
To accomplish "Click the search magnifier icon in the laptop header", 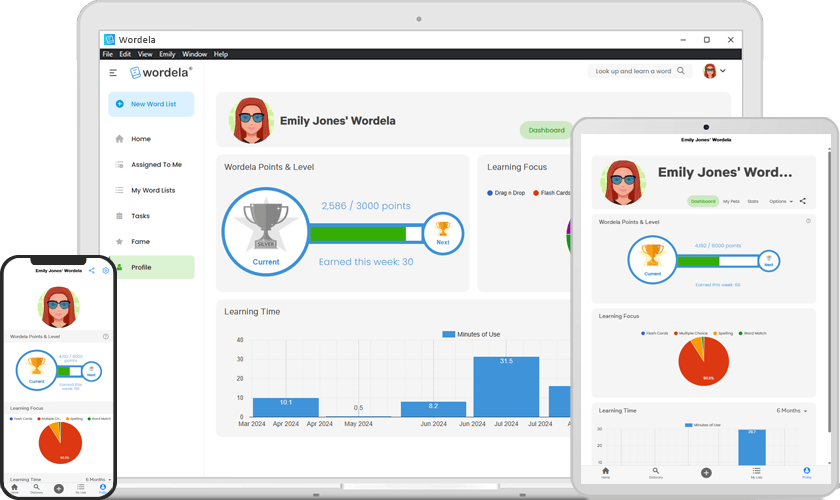I will [681, 71].
